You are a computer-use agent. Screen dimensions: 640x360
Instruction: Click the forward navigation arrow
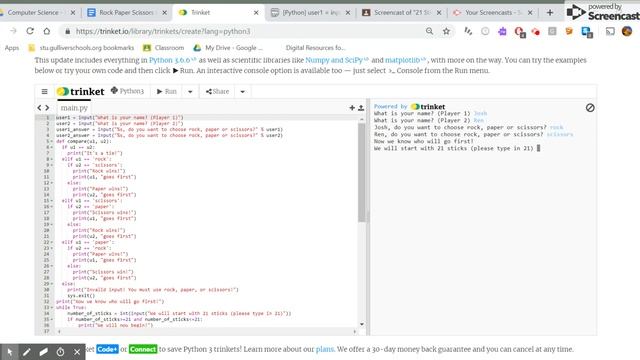(13, 31)
